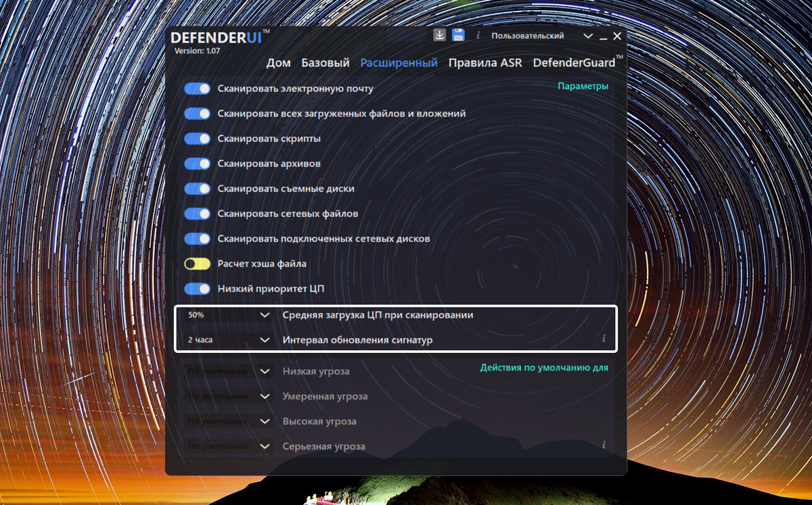This screenshot has width=812, height=505.
Task: Open the Серьезная угроза action dropdown
Action: click(229, 446)
